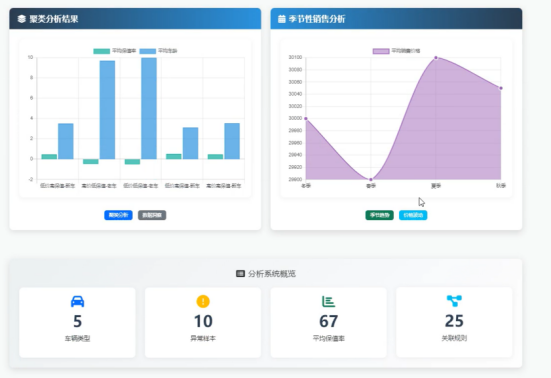Click the blue button under cluster chart
551x378 pixels.
point(118,215)
